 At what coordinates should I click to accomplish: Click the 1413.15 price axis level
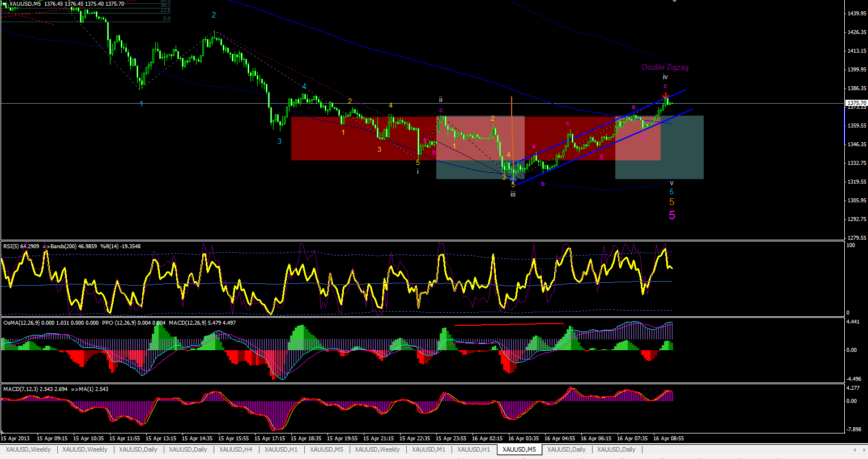pos(856,50)
